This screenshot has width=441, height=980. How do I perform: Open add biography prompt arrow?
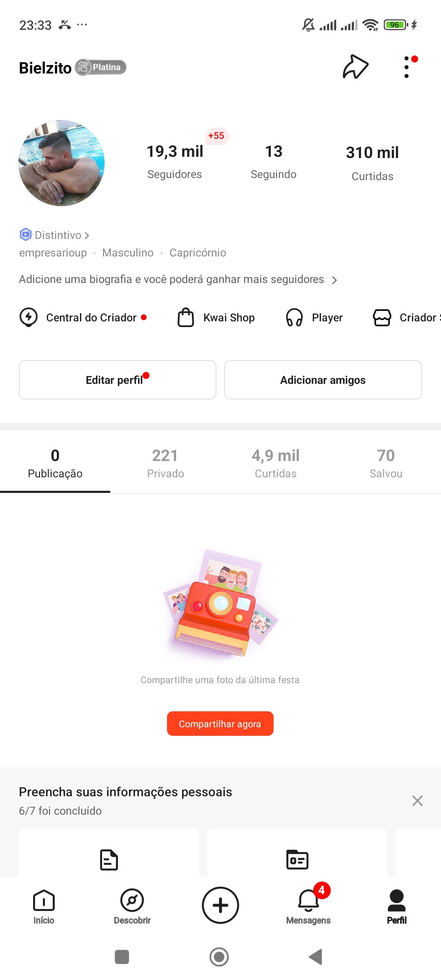(x=334, y=280)
